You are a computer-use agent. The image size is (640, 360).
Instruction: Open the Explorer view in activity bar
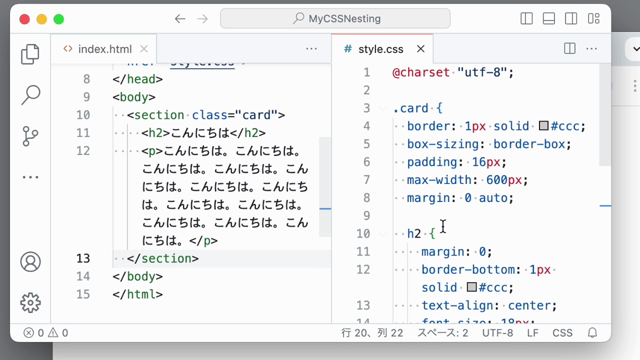pos(30,54)
